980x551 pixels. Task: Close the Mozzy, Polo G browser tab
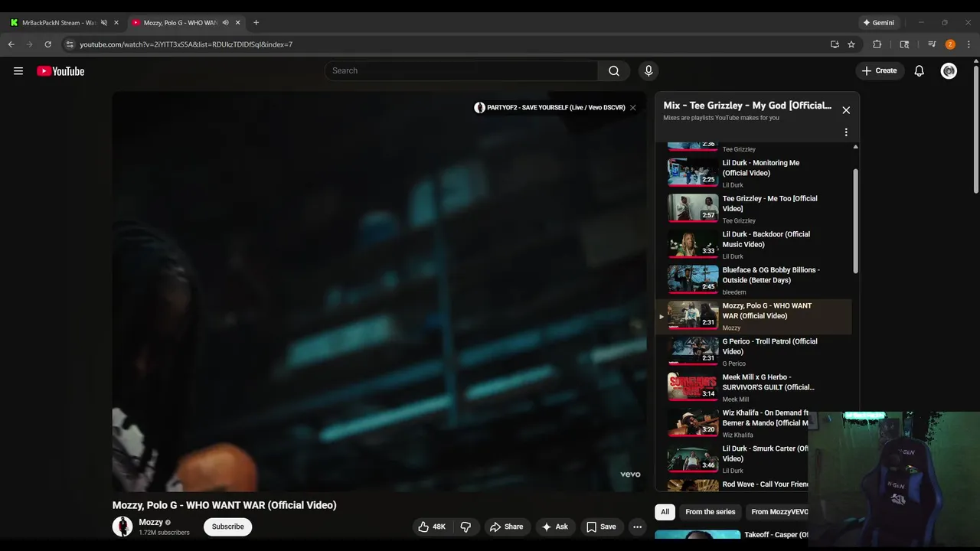(238, 23)
